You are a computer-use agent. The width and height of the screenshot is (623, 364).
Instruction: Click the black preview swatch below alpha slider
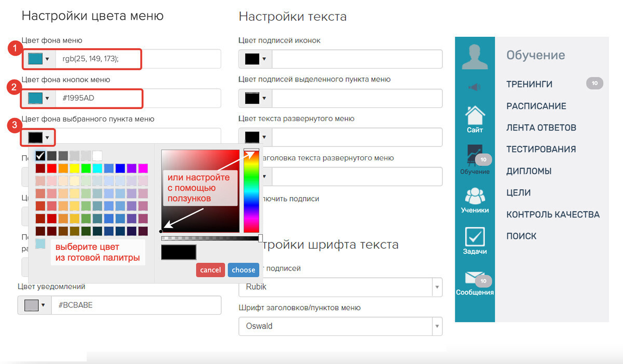(179, 252)
